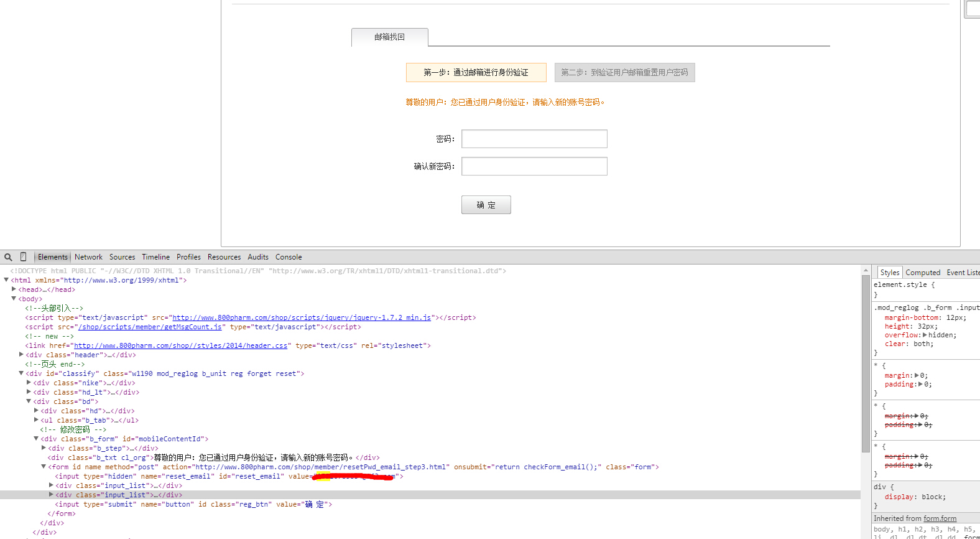
Task: Open the Timeline panel tab
Action: [x=155, y=257]
